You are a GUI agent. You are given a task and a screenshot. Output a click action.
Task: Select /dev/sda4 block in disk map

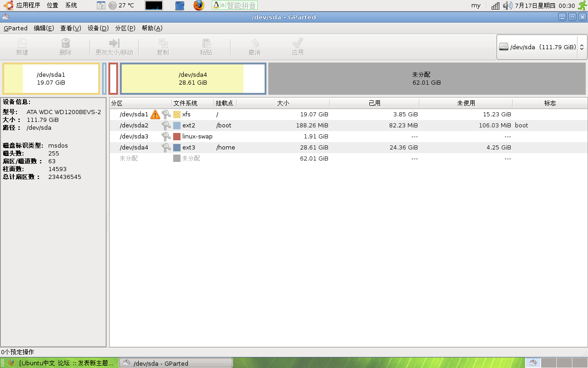(193, 79)
